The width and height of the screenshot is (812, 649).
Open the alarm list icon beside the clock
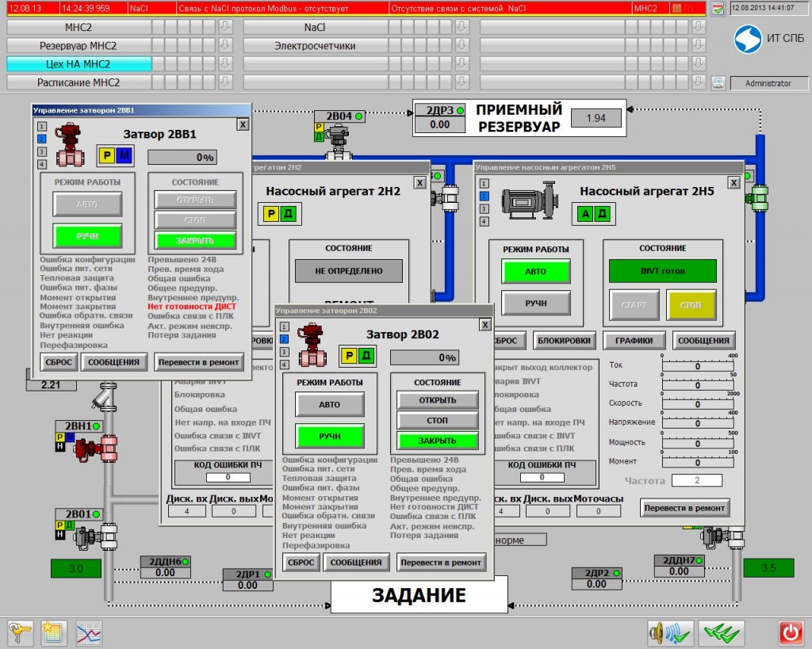pyautogui.click(x=718, y=9)
